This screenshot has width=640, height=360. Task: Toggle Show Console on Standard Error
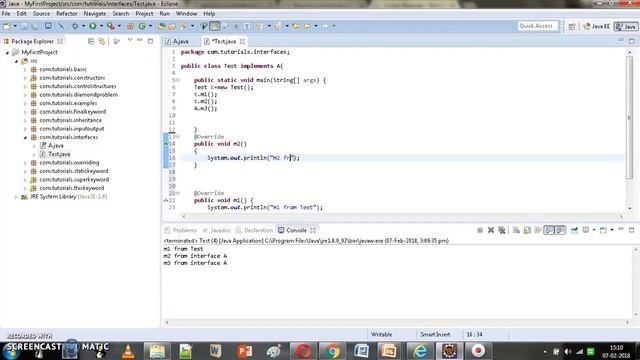(560, 230)
